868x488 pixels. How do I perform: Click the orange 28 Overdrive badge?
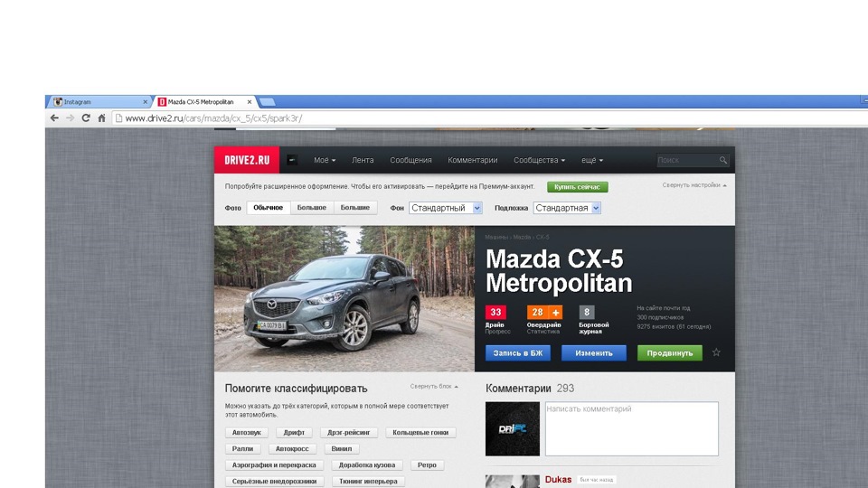tap(537, 313)
